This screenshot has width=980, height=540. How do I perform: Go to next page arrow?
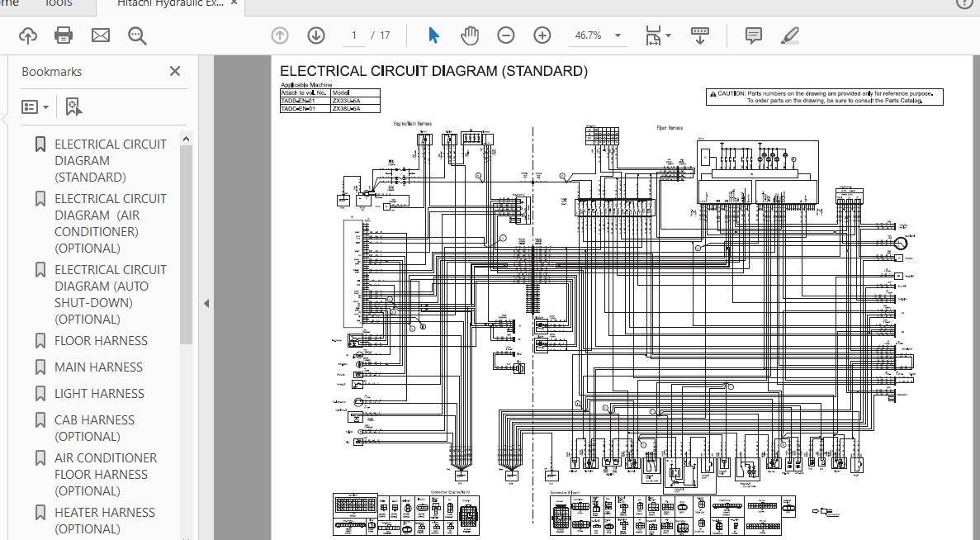pos(316,36)
